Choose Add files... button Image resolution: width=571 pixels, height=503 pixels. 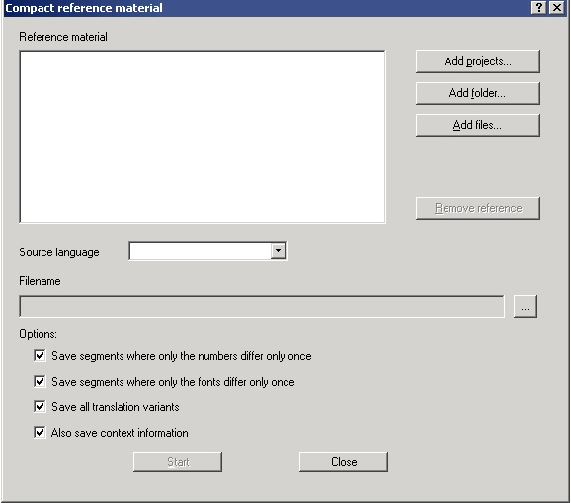click(x=477, y=125)
